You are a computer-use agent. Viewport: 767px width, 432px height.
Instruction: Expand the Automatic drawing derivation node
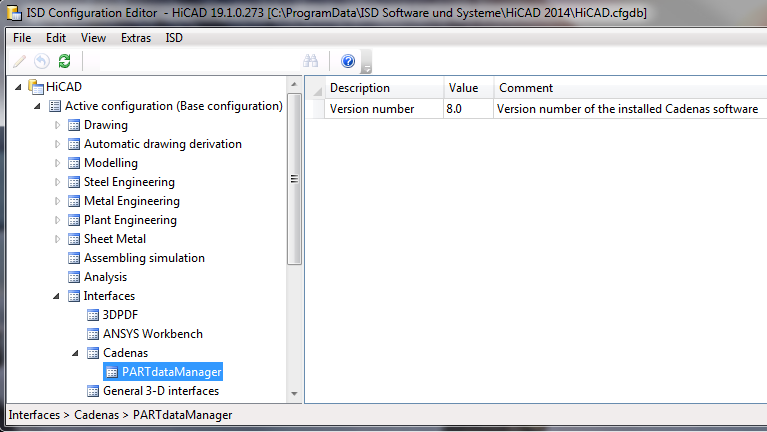click(57, 144)
